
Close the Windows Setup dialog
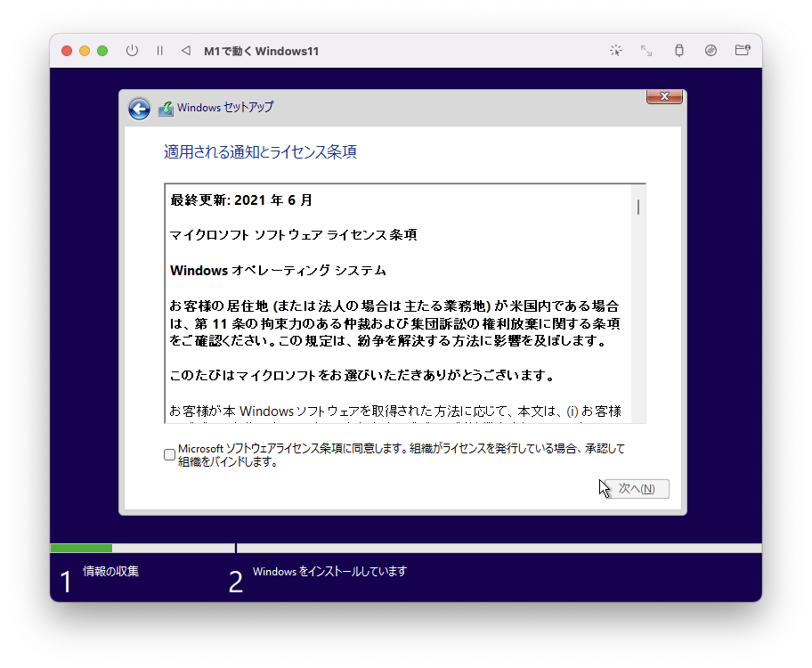click(664, 96)
